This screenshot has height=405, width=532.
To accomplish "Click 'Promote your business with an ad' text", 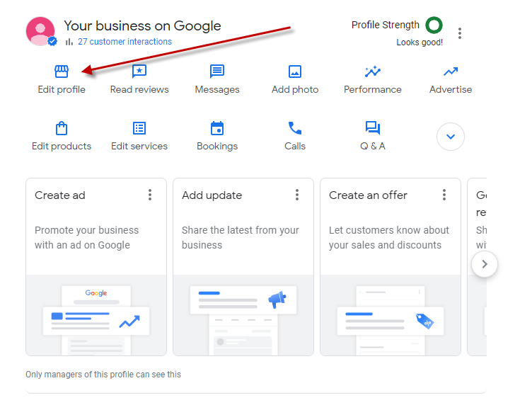I will pyautogui.click(x=86, y=238).
